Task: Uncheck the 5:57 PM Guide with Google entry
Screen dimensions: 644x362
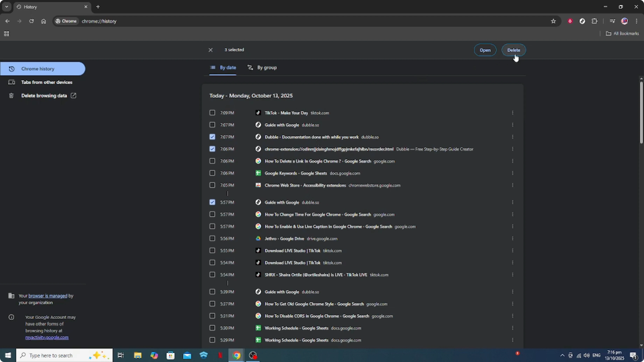Action: (x=212, y=202)
